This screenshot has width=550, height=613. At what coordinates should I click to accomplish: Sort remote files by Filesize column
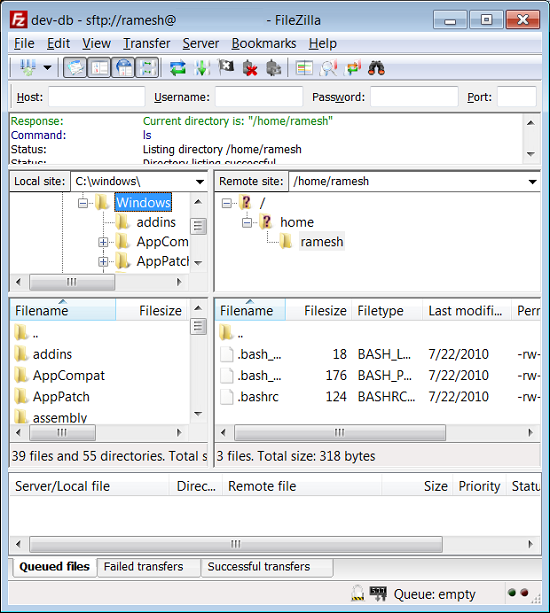pyautogui.click(x=318, y=310)
